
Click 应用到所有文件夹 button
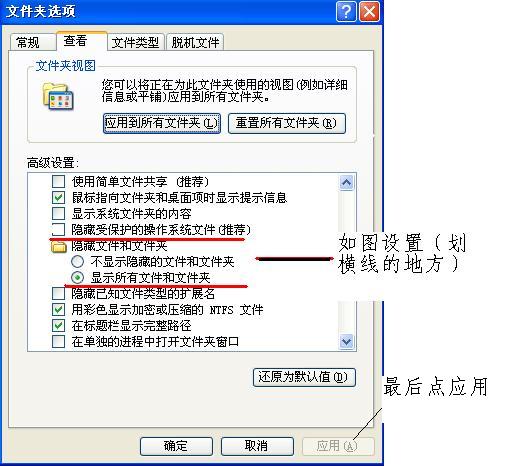click(x=162, y=123)
